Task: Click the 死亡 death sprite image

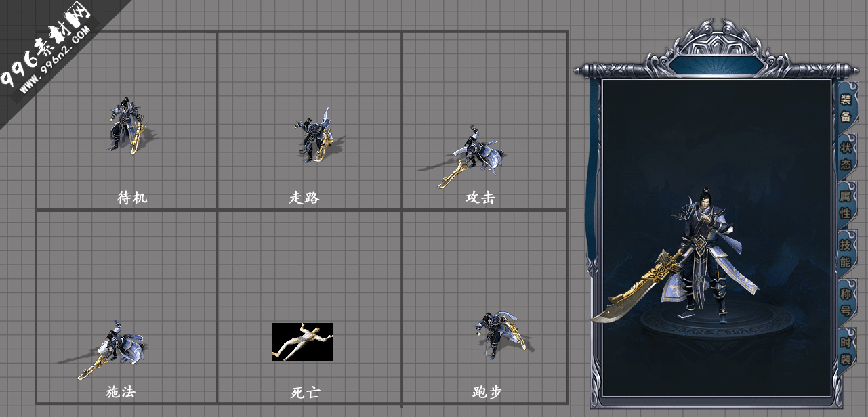Action: pyautogui.click(x=302, y=342)
